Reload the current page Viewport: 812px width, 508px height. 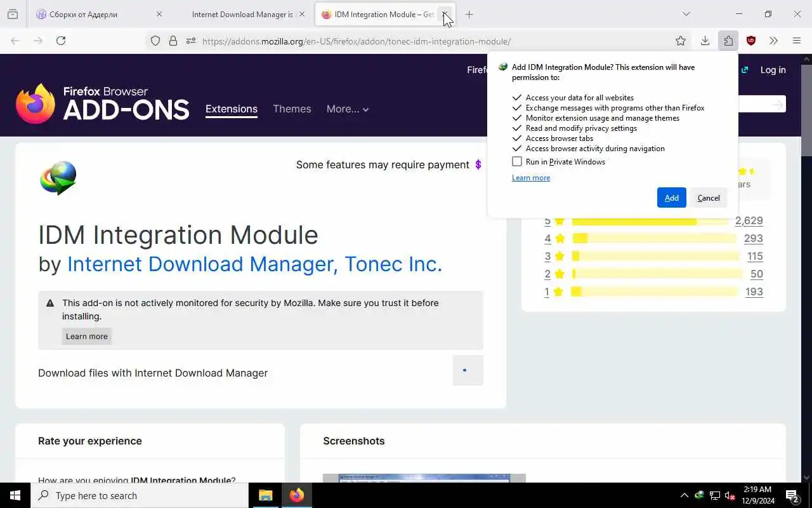point(61,41)
